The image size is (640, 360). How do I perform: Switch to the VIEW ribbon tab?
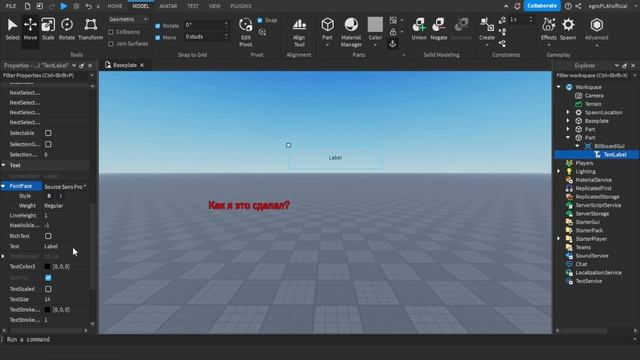coord(214,6)
